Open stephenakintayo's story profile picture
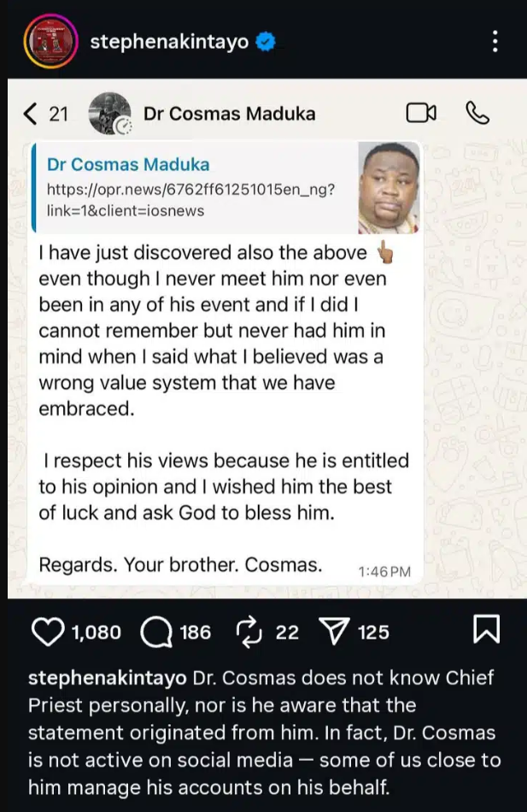This screenshot has height=812, width=527. 50,39
